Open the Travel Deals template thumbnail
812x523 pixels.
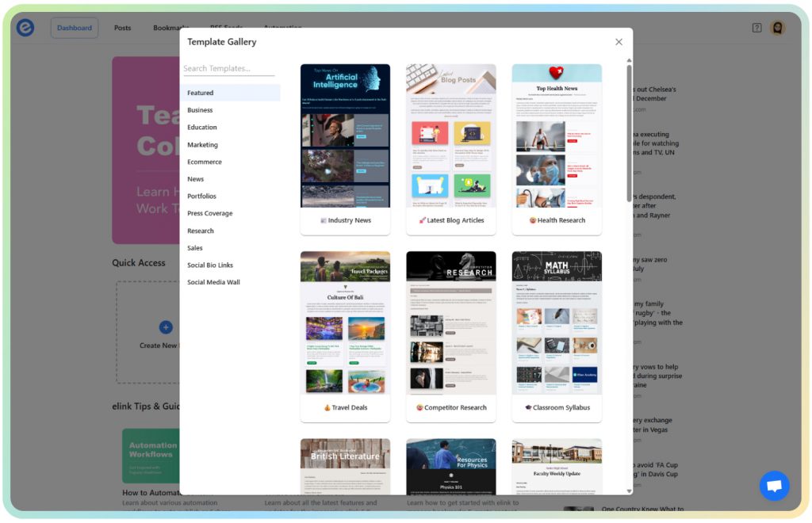[345, 323]
